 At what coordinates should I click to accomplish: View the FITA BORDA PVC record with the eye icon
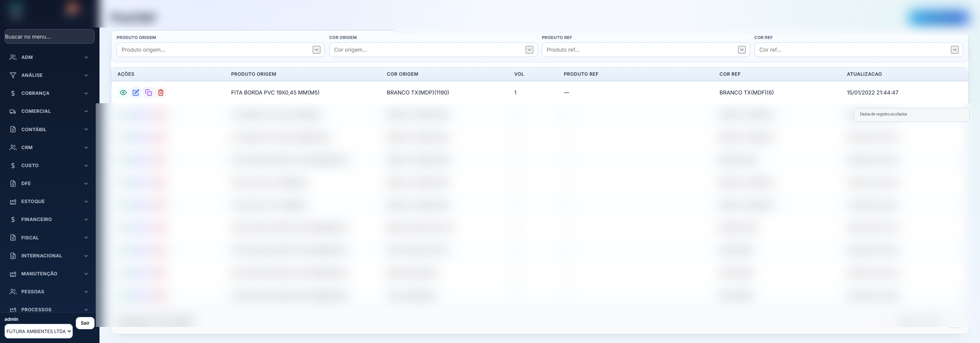pos(123,93)
